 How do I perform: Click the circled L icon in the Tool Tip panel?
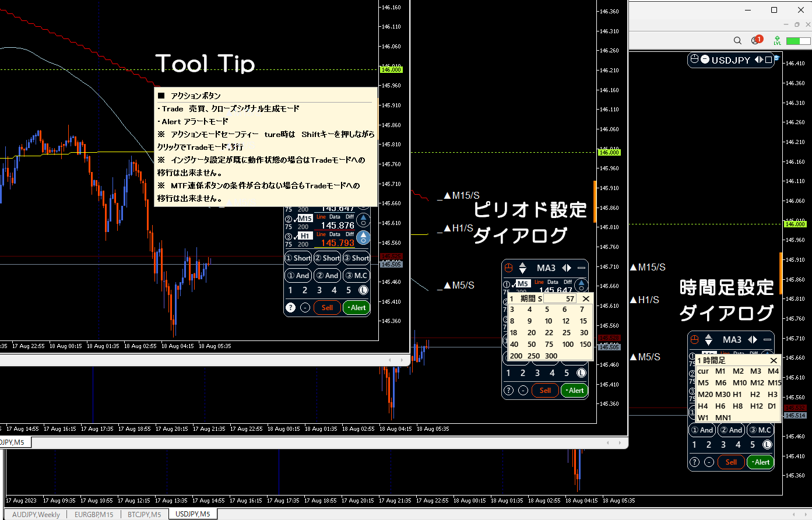(363, 290)
